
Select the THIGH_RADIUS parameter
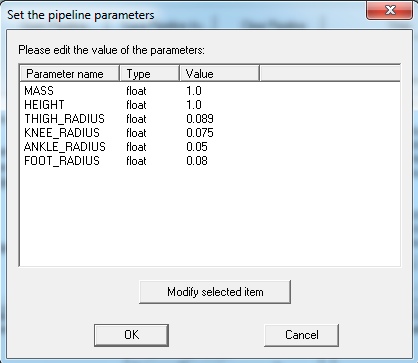[64, 119]
